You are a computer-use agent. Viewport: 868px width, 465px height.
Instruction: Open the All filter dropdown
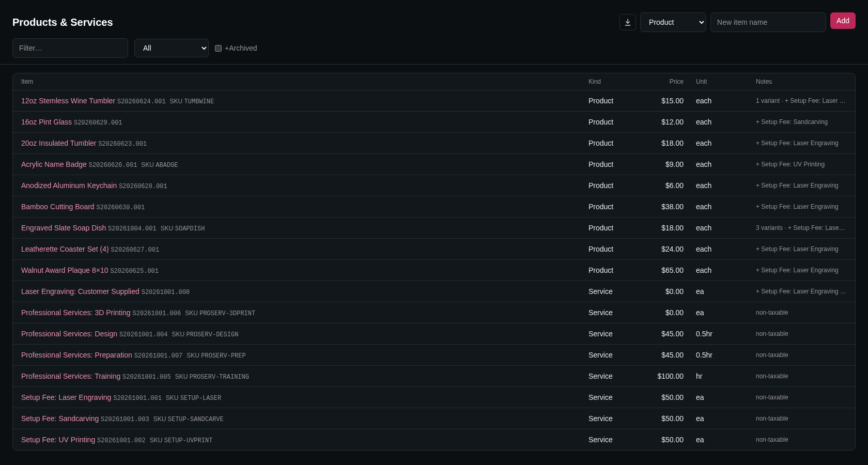[172, 48]
